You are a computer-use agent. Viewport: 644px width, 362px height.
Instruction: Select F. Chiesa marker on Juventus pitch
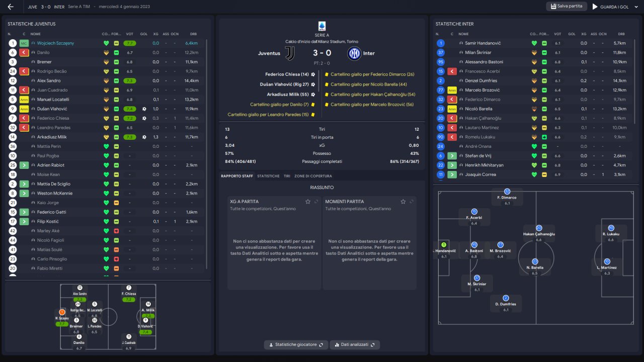coord(129,294)
